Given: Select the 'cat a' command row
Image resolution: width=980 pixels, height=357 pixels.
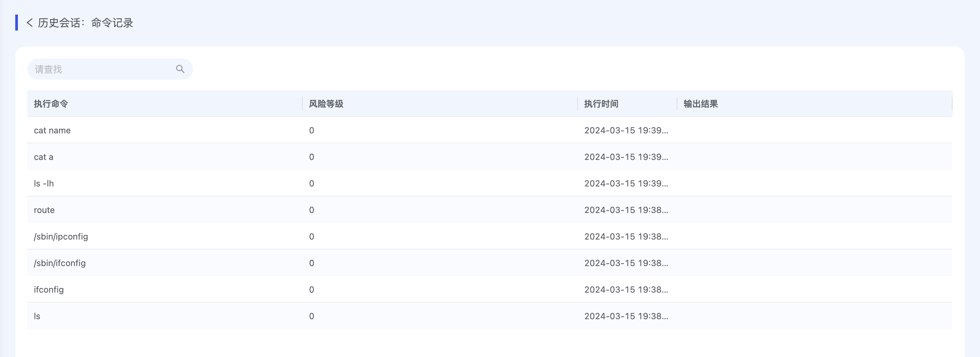Looking at the screenshot, I should (x=43, y=157).
